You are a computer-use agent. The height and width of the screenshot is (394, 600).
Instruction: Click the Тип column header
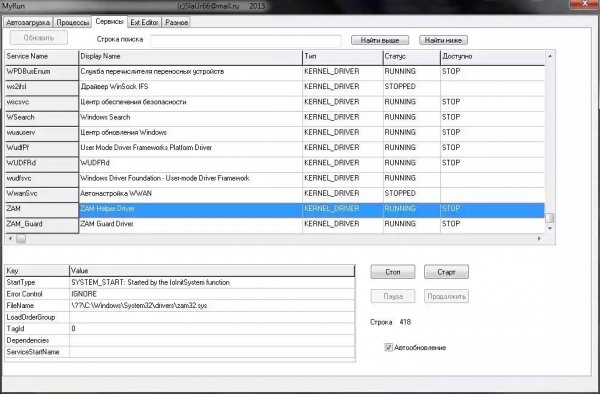pyautogui.click(x=342, y=57)
